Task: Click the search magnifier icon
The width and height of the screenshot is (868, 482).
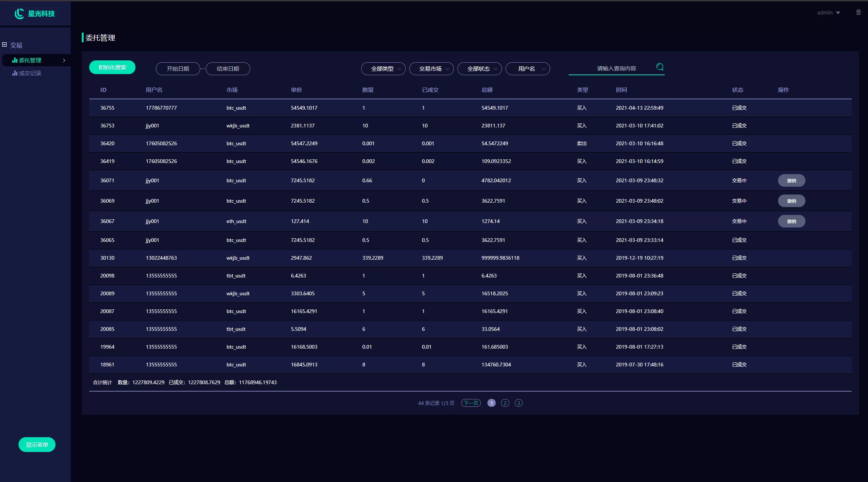Action: [660, 67]
